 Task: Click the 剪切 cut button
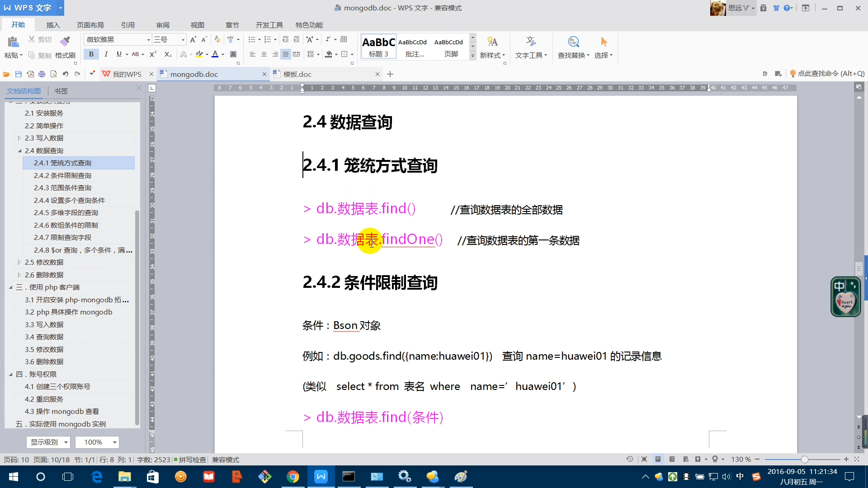[x=40, y=40]
